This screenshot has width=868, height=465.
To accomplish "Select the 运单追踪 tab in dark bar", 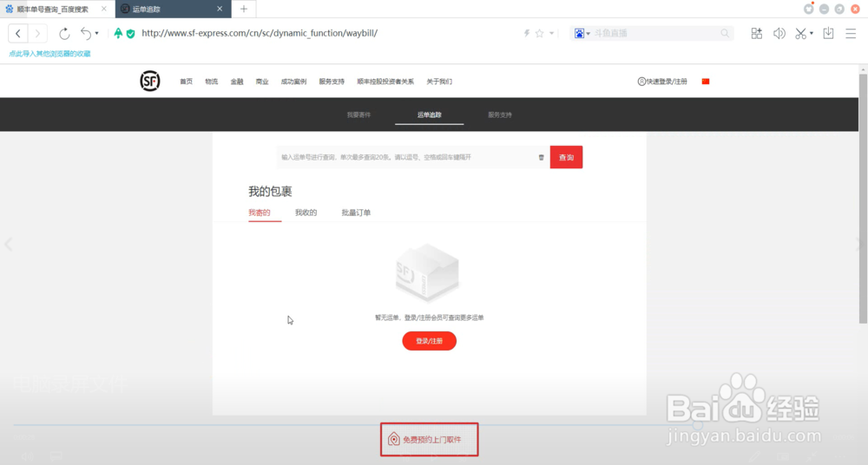I will [429, 115].
